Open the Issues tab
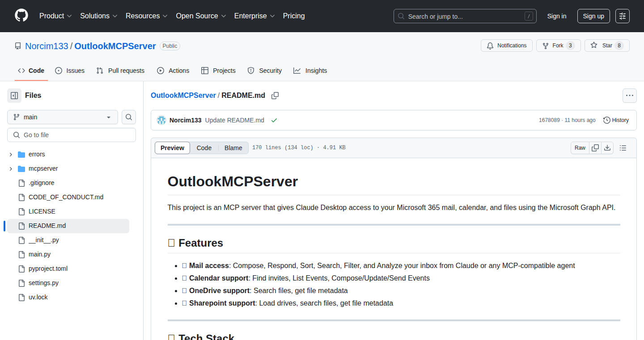Viewport: 644px width, 340px height. click(70, 71)
